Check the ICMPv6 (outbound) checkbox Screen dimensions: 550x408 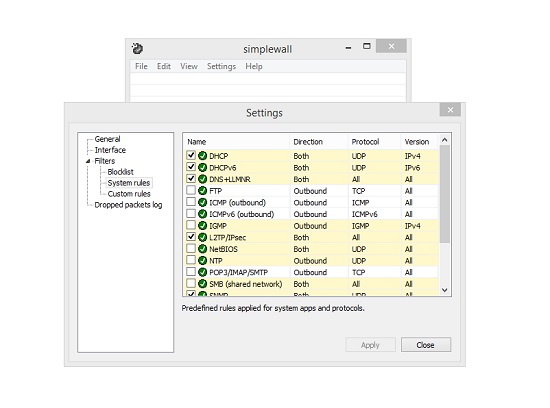tap(191, 213)
